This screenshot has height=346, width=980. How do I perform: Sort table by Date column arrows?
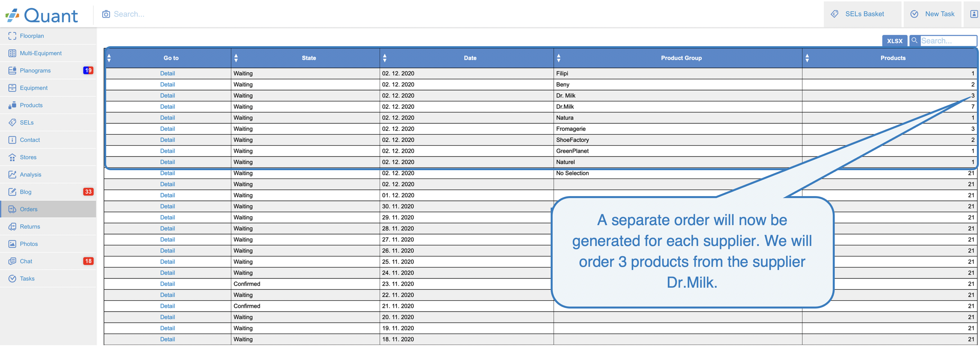pyautogui.click(x=385, y=58)
